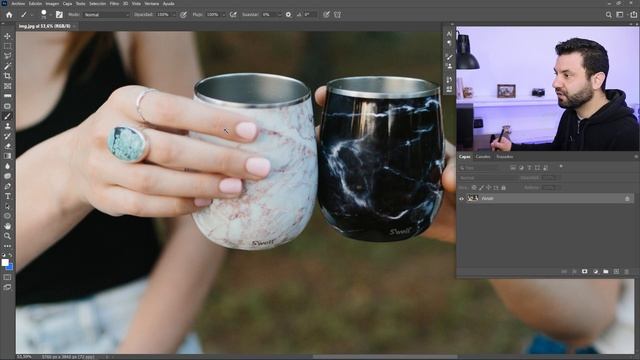
Task: Click the search icon at top right
Action: [609, 15]
